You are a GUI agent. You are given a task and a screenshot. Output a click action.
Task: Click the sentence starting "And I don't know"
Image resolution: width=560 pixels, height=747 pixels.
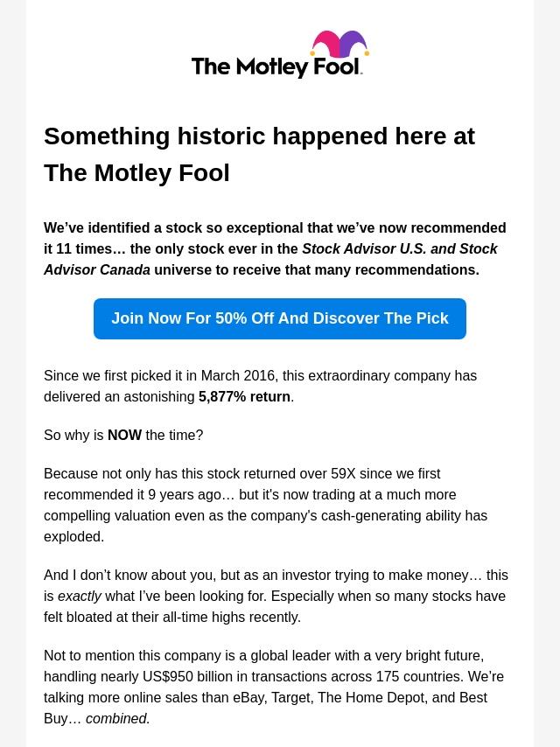[x=276, y=596]
